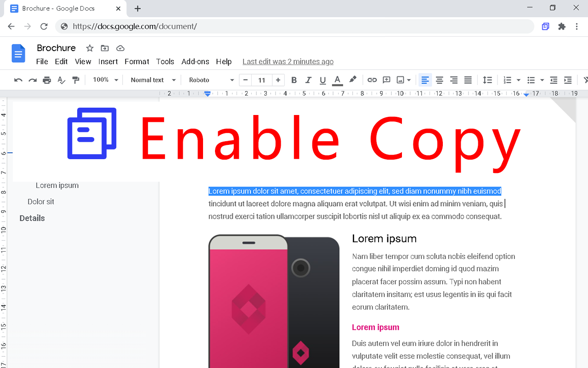Viewport: 588px width, 368px height.
Task: Toggle justify for the paragraph
Action: [x=468, y=80]
